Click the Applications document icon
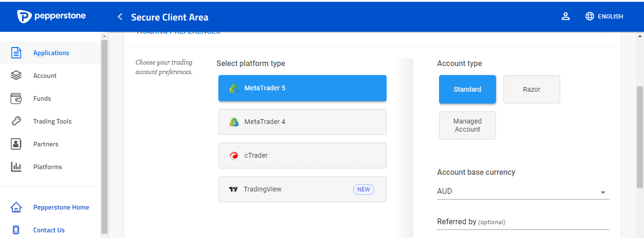 coord(16,53)
